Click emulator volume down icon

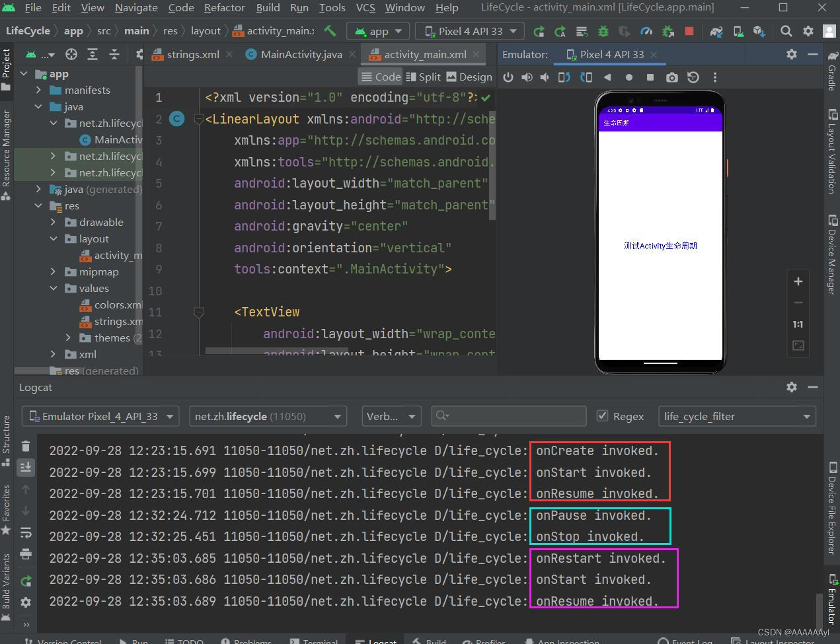[545, 77]
